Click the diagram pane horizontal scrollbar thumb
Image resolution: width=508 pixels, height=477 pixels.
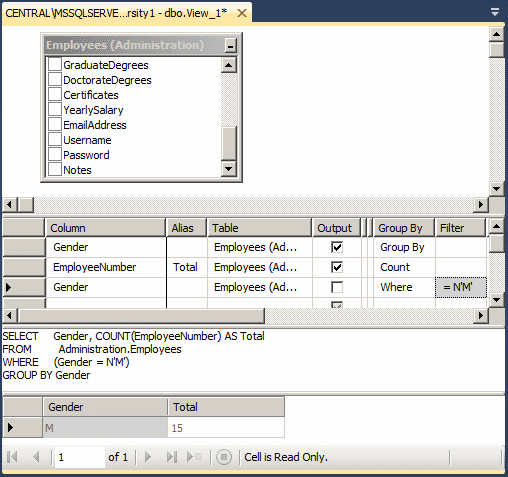pyautogui.click(x=26, y=204)
